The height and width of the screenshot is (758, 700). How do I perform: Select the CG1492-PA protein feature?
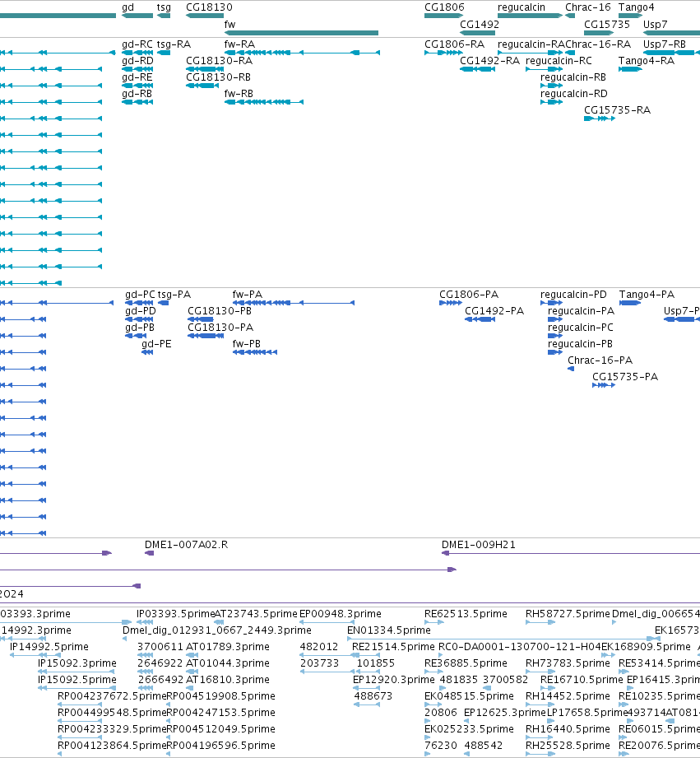tap(480, 319)
